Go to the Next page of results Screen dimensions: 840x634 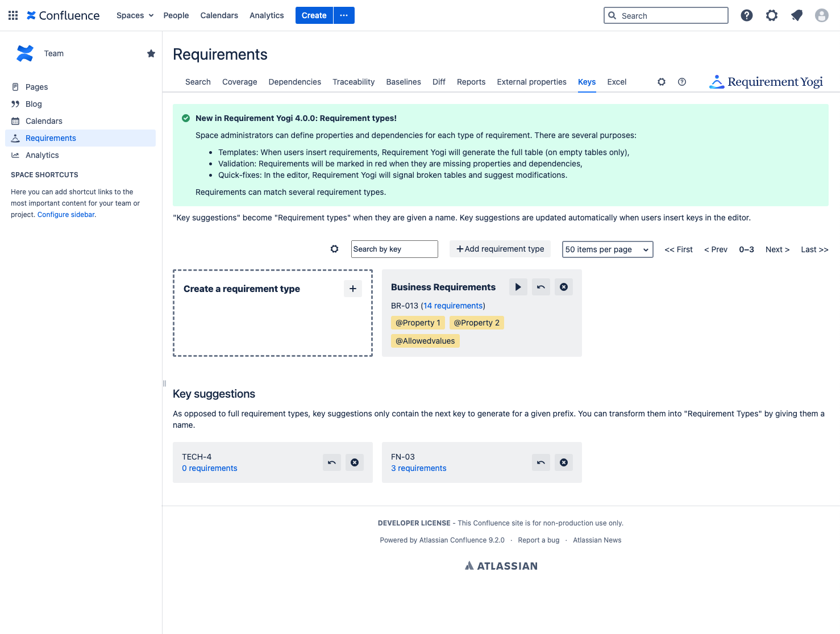click(777, 249)
